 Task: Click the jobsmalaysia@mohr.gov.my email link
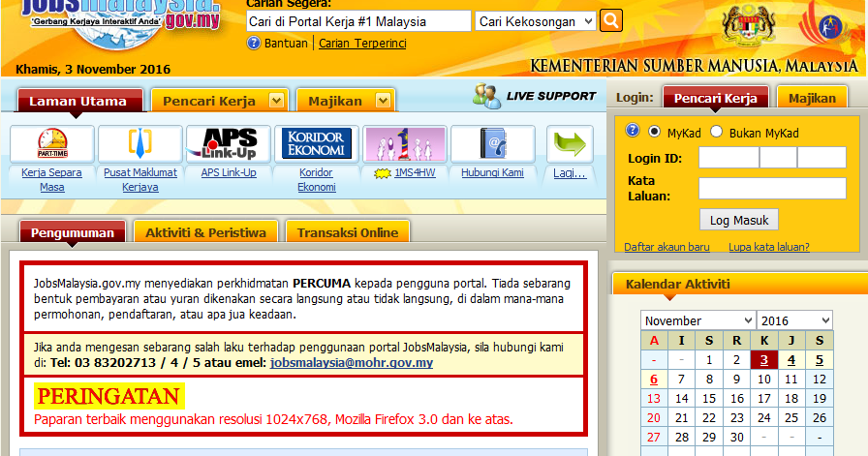tap(352, 363)
